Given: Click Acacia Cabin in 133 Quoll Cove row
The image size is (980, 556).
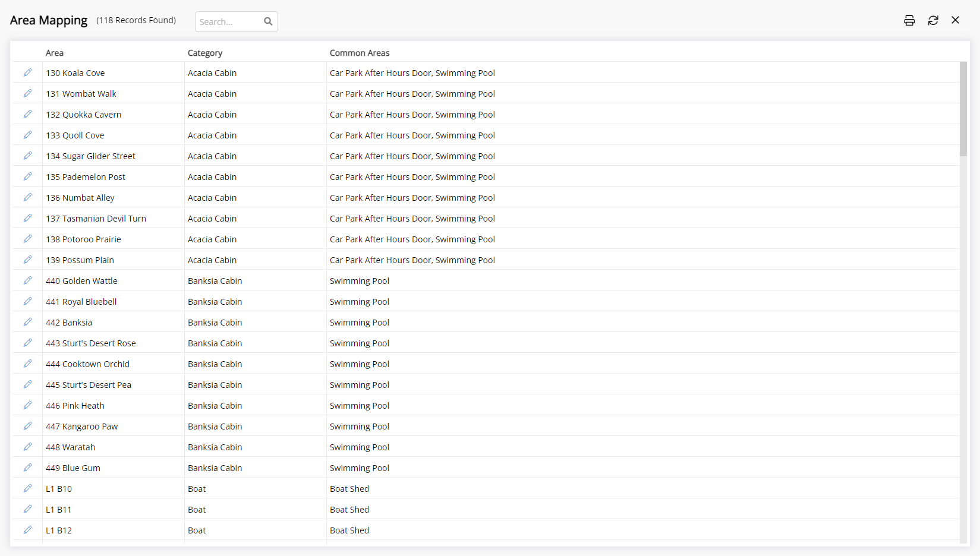Looking at the screenshot, I should 212,135.
